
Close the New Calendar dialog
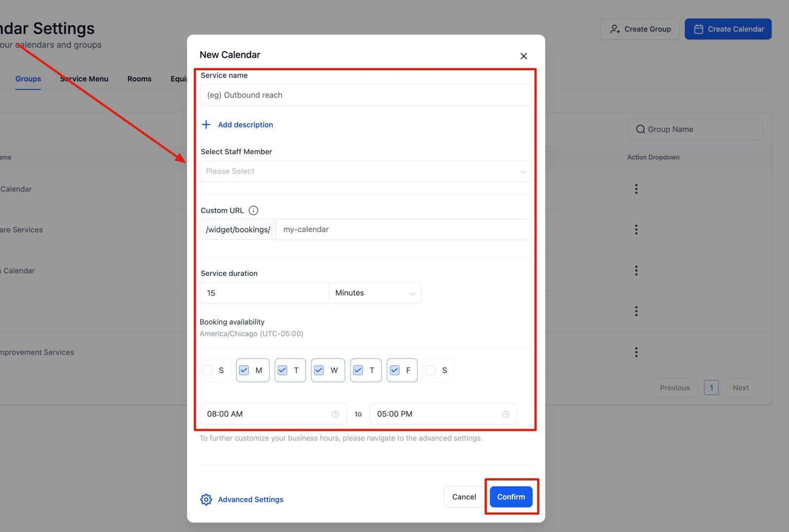(523, 56)
